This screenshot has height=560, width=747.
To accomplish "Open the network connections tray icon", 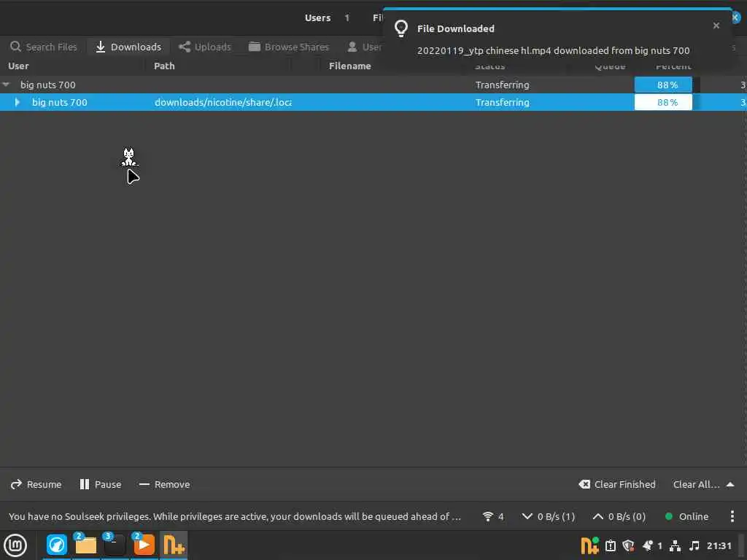I will pos(675,545).
